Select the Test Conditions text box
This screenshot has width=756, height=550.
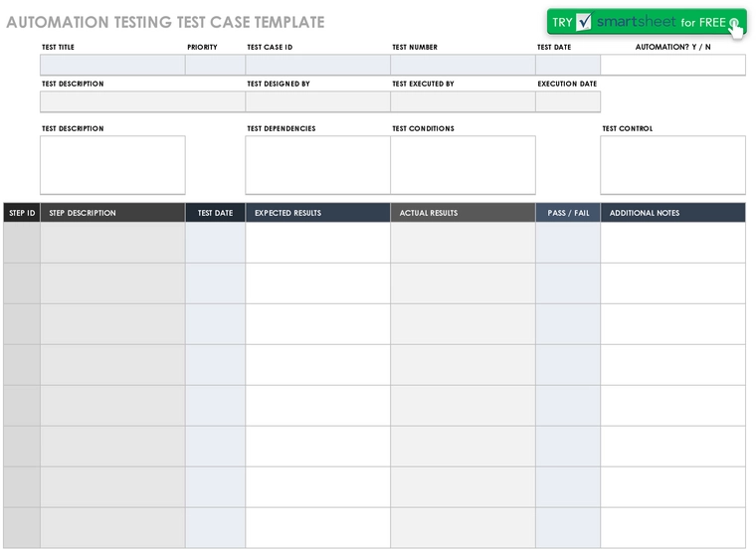pyautogui.click(x=464, y=165)
